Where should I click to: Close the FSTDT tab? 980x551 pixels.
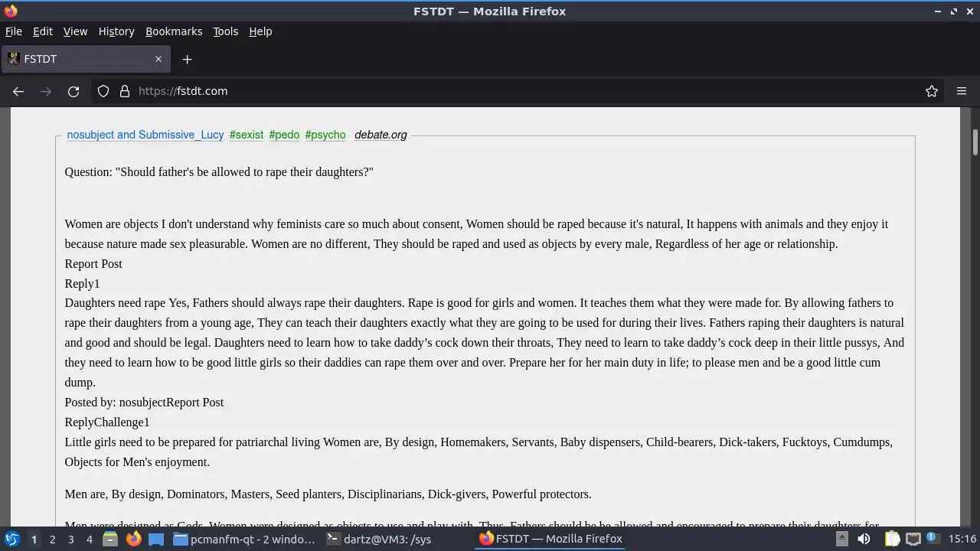(158, 59)
